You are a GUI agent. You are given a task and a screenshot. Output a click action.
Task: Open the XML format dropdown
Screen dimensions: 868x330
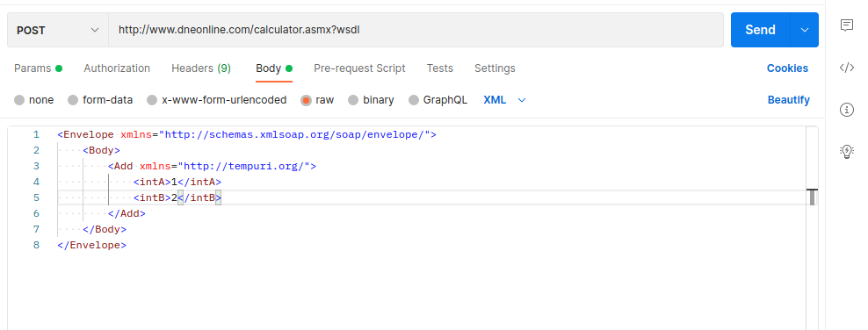504,100
